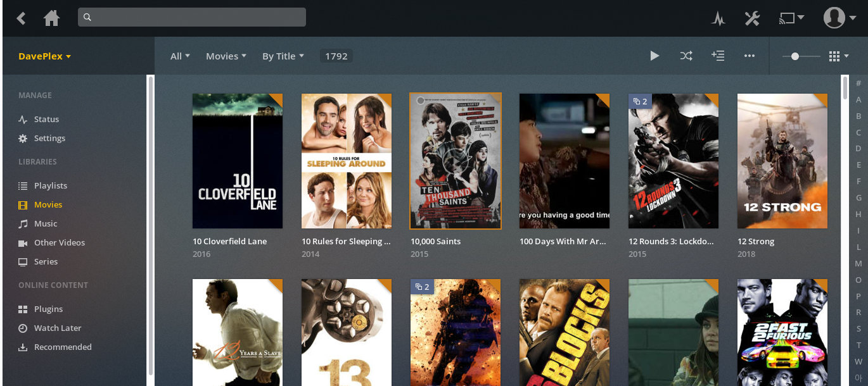The image size is (868, 386).
Task: Click into the search field
Action: point(192,17)
